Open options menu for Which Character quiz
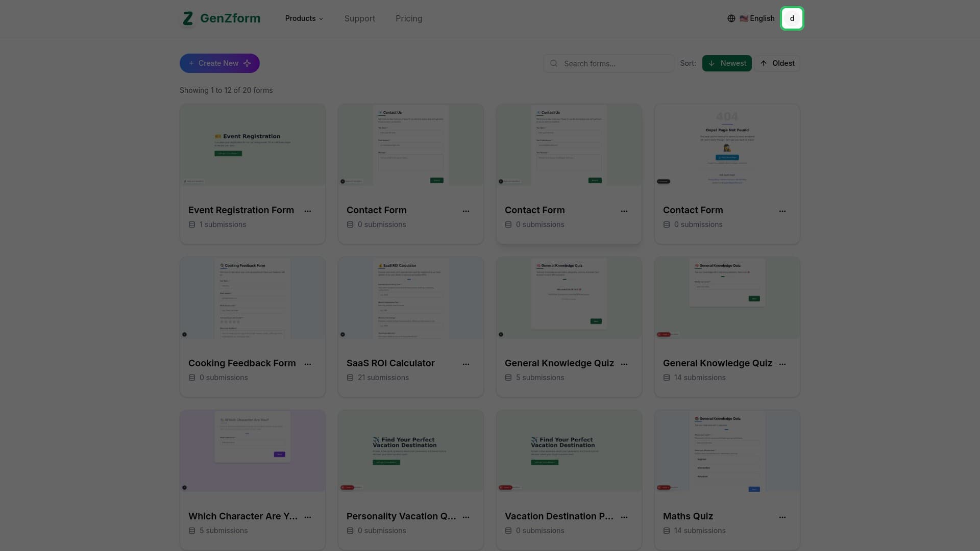Image resolution: width=980 pixels, height=551 pixels. coord(308,517)
